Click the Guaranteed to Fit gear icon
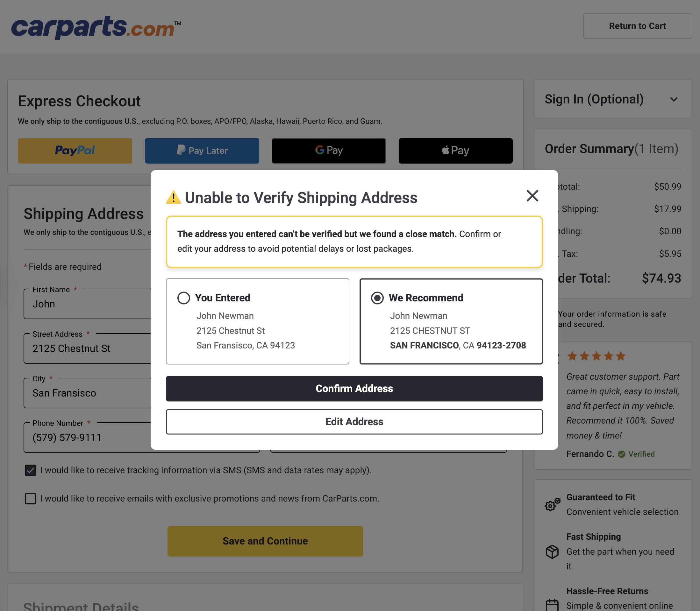Viewport: 700px width, 611px height. (x=552, y=505)
